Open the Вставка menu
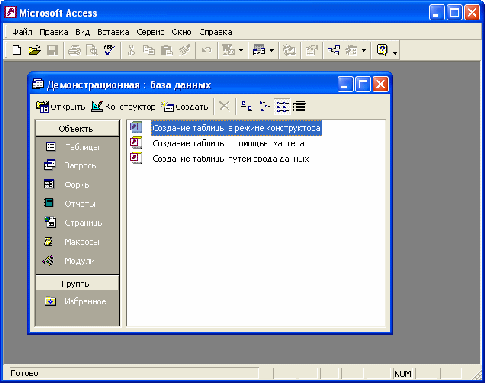Viewport: 486px width, 385px height. click(113, 32)
